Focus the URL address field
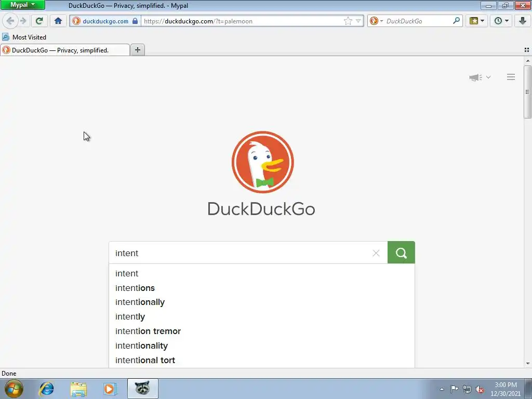Screen dimensions: 532x399 tap(243, 21)
